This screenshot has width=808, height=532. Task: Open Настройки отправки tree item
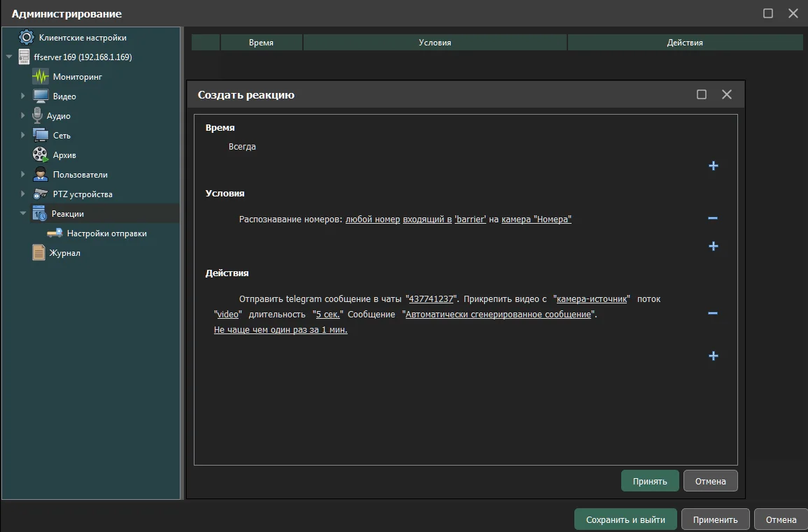click(106, 233)
